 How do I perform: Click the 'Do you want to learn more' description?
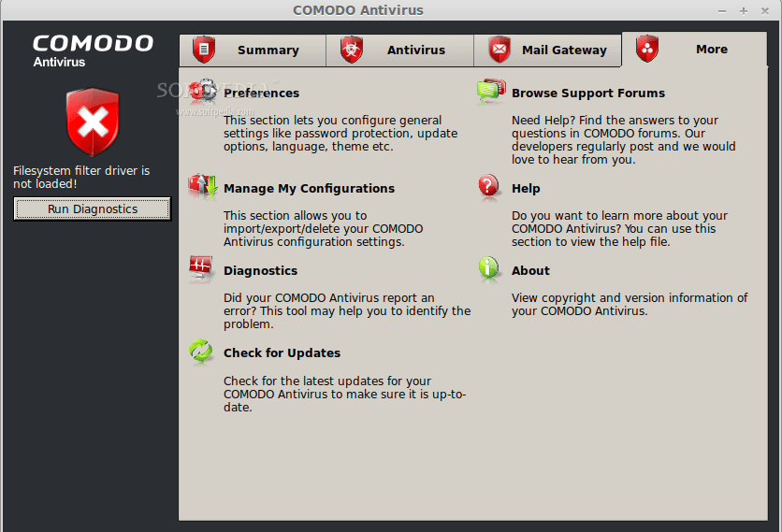pos(619,228)
